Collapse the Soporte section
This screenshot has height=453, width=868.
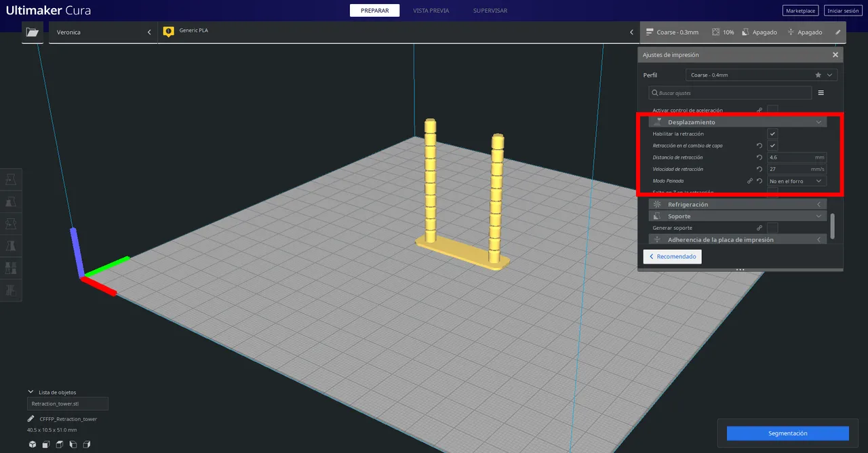(x=737, y=216)
